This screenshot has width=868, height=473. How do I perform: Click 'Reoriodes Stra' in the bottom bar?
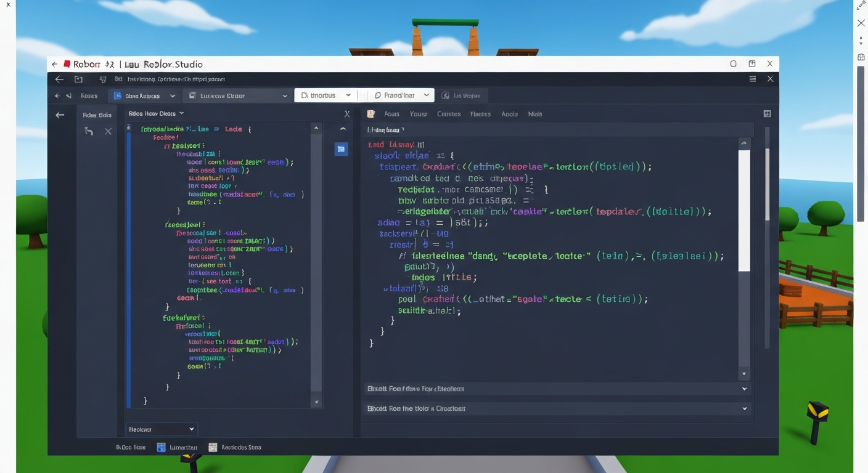click(241, 448)
